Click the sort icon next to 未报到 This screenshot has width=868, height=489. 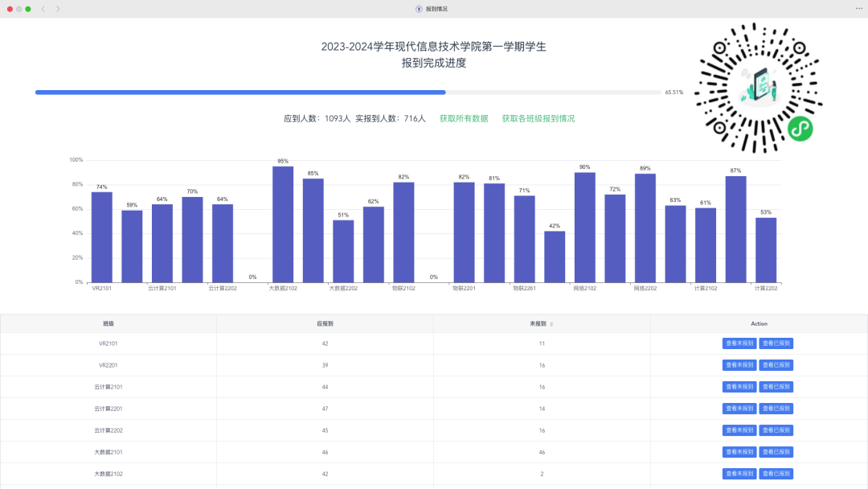(x=551, y=324)
